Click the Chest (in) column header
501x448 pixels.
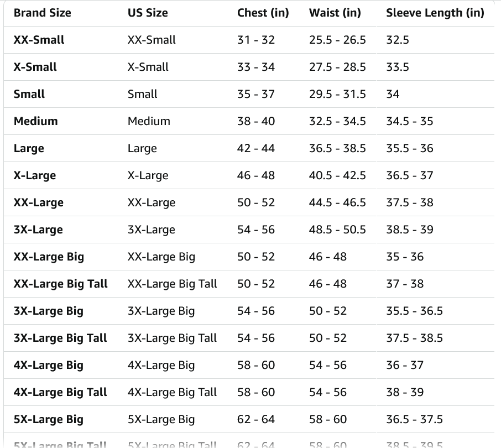pos(263,13)
